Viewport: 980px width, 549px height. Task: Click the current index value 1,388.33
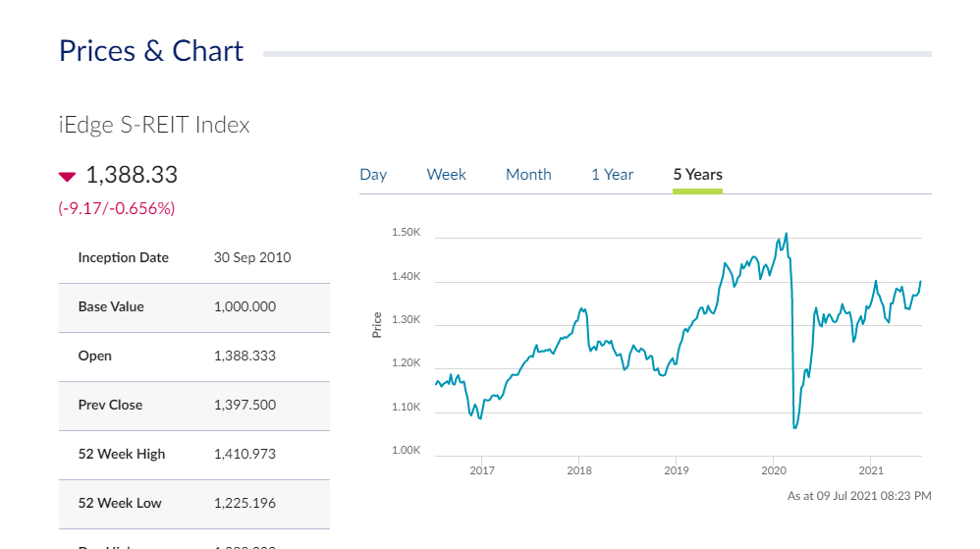[x=132, y=175]
